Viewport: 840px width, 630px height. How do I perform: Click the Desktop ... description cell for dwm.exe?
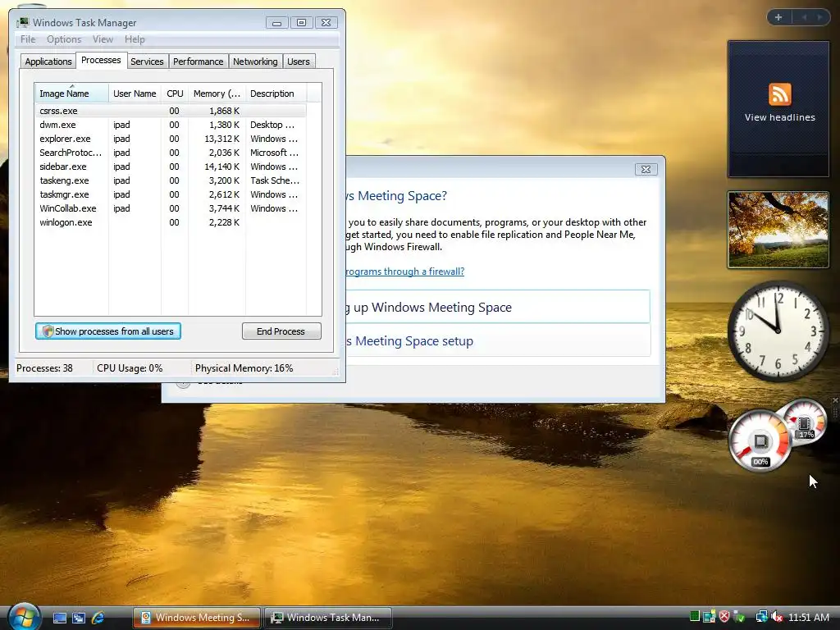point(272,125)
